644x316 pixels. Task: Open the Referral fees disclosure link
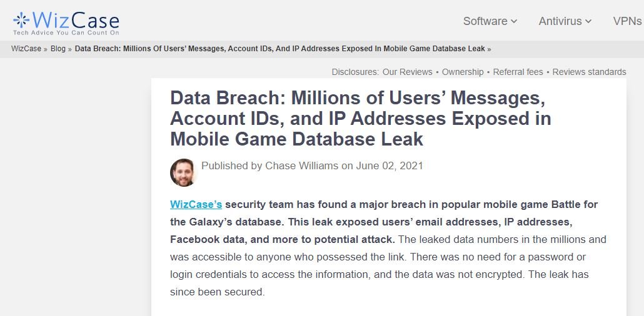click(518, 72)
